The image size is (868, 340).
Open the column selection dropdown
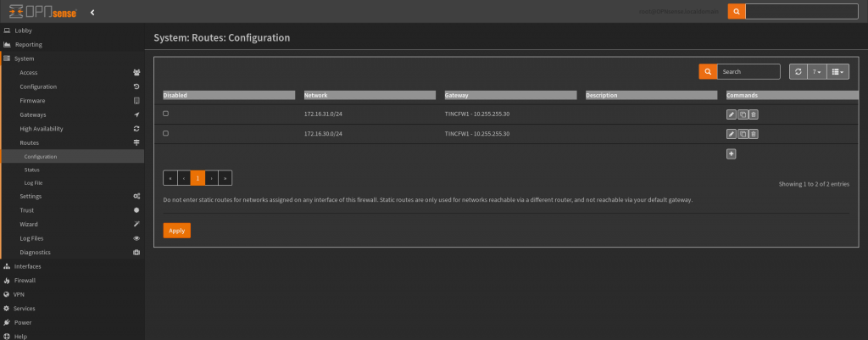coord(837,72)
